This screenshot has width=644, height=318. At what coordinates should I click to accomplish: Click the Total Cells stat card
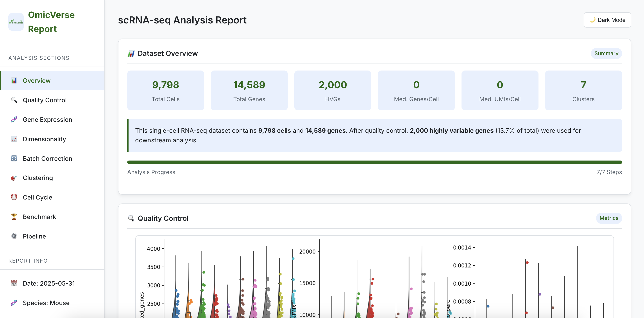(166, 90)
